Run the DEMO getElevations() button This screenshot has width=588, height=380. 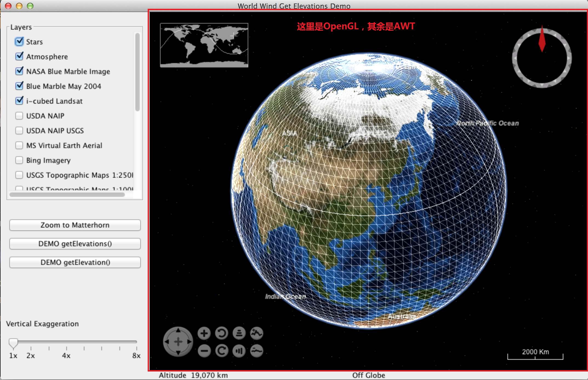(75, 244)
